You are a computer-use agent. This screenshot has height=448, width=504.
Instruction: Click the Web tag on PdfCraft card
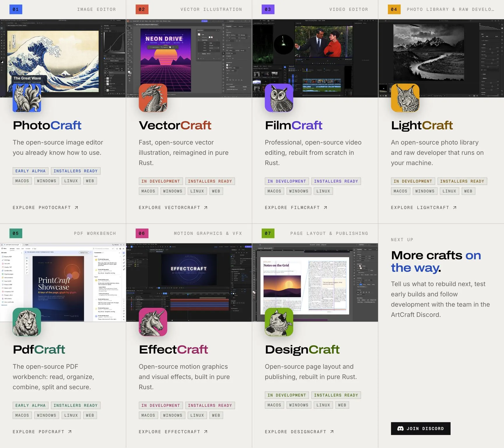coord(90,415)
